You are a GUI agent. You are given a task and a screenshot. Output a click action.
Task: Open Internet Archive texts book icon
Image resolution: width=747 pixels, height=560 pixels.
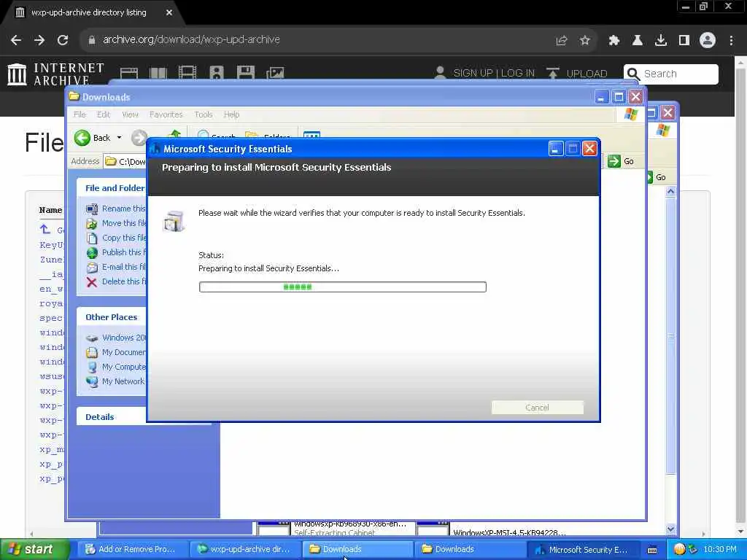tap(158, 74)
